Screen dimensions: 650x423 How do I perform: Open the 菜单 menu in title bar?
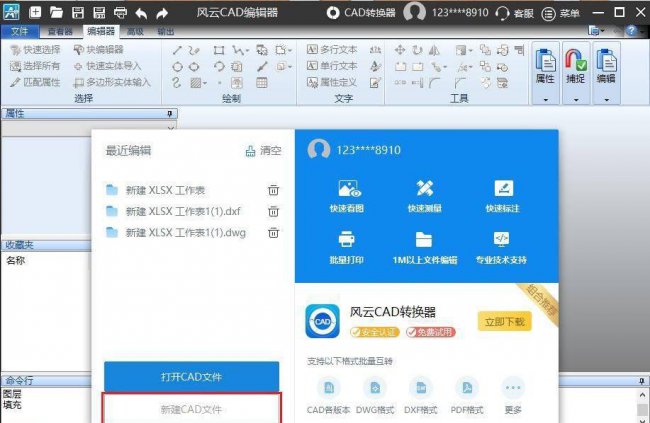pos(560,14)
